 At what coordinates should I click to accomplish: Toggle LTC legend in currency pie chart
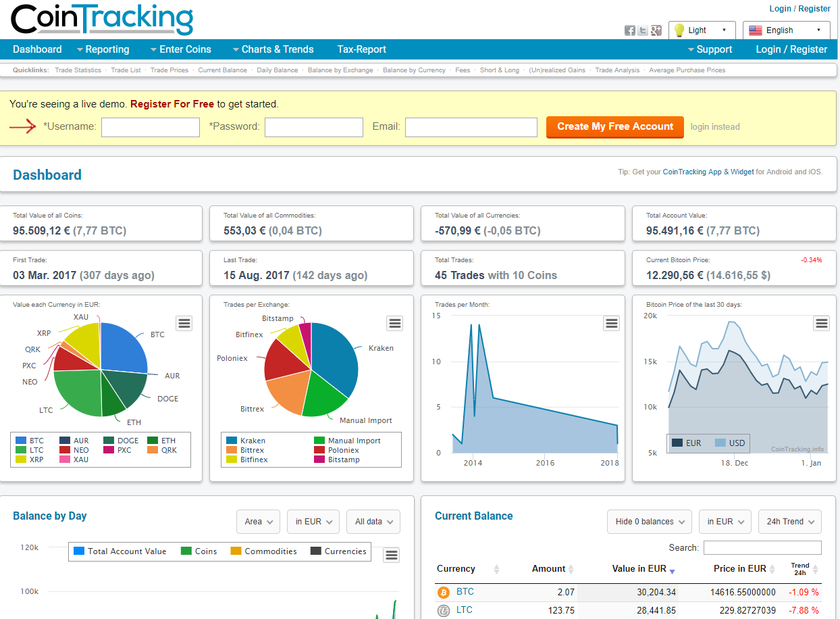coord(30,450)
